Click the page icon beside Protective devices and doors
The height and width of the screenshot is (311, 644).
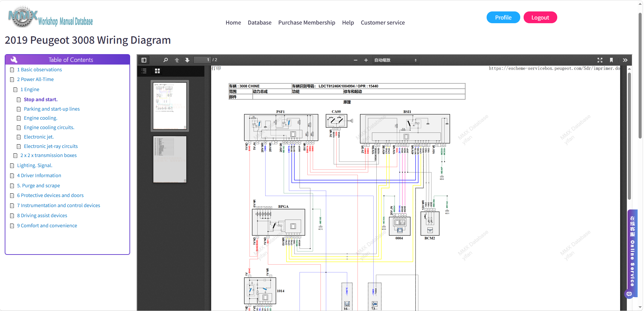12,196
